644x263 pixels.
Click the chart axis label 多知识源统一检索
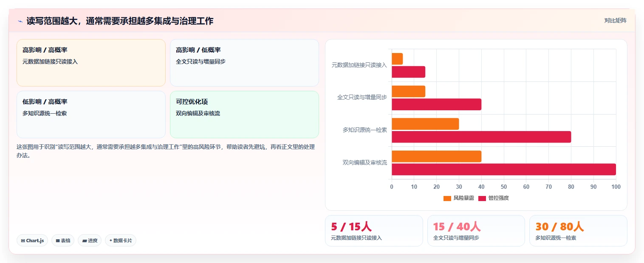tap(365, 130)
